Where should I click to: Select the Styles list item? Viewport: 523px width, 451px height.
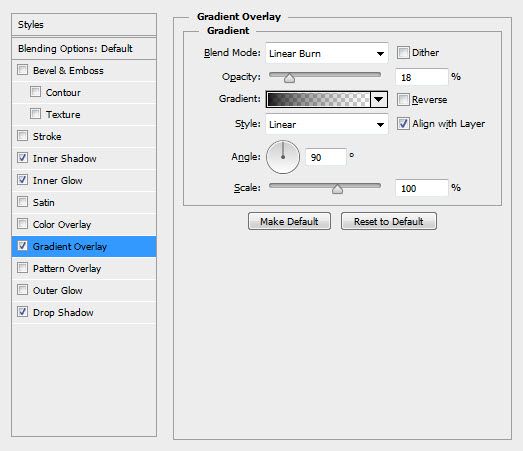click(84, 24)
